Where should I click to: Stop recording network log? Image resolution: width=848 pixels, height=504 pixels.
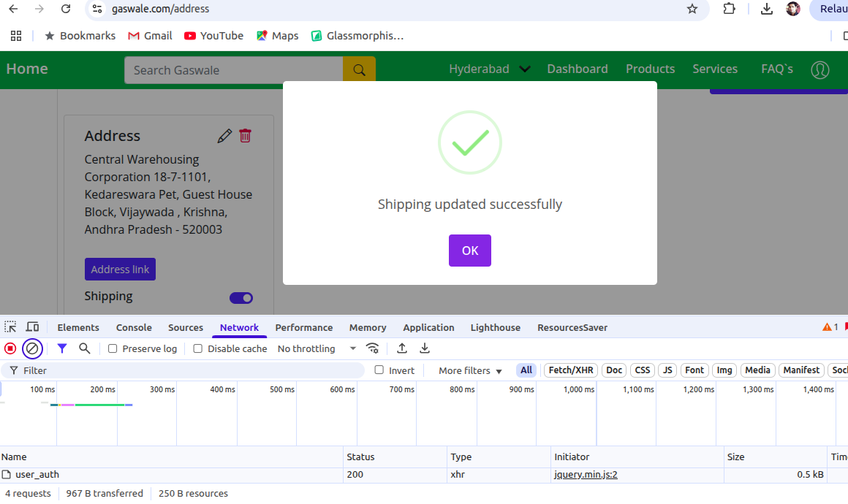10,349
